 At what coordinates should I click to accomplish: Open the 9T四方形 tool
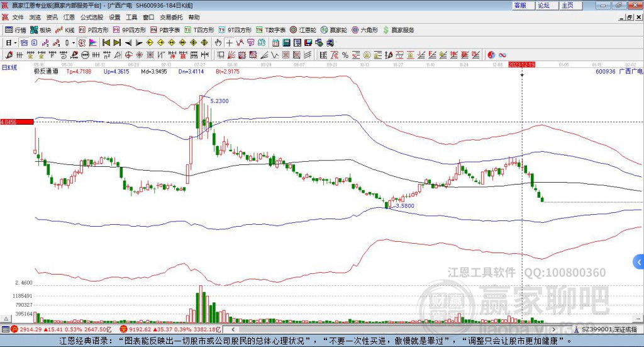(x=235, y=30)
